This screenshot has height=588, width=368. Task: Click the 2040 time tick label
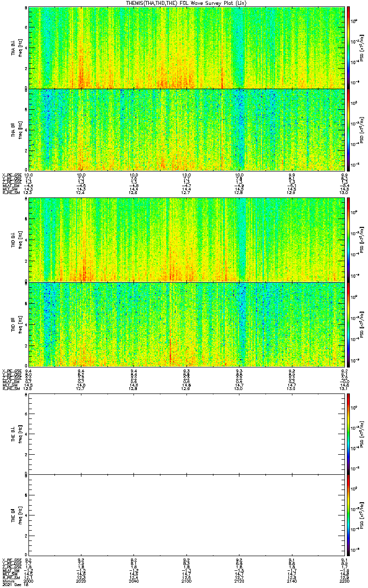point(133,581)
